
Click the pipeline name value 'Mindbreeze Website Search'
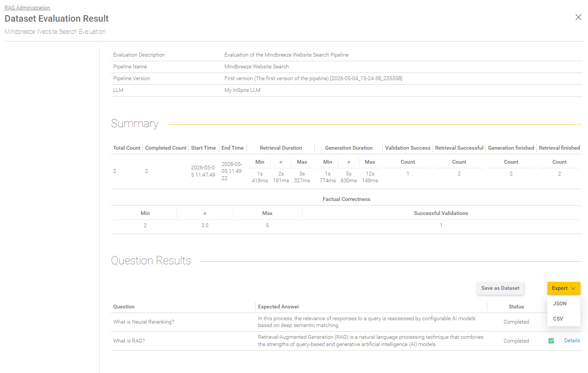point(257,66)
